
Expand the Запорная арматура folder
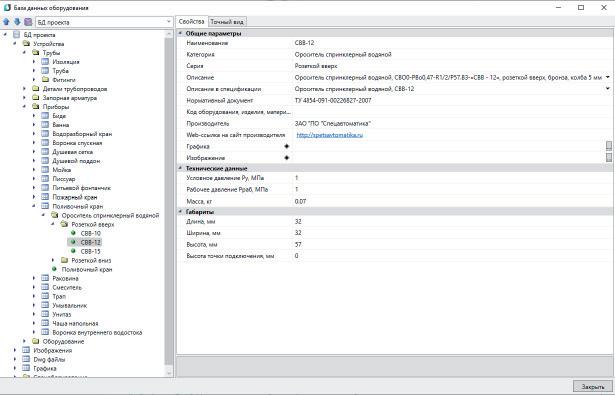click(x=24, y=98)
